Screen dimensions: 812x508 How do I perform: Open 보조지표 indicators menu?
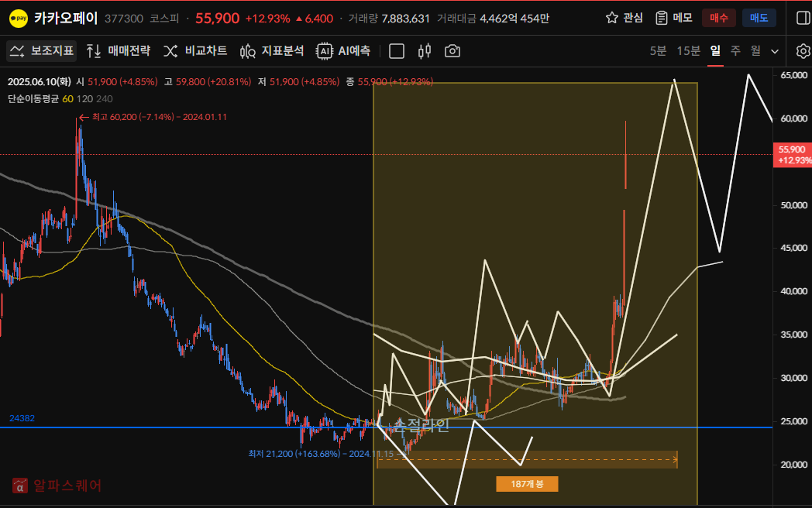pyautogui.click(x=41, y=51)
